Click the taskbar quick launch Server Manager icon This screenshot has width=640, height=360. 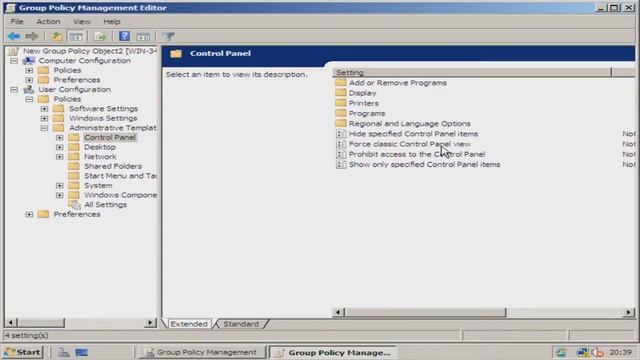(x=63, y=352)
